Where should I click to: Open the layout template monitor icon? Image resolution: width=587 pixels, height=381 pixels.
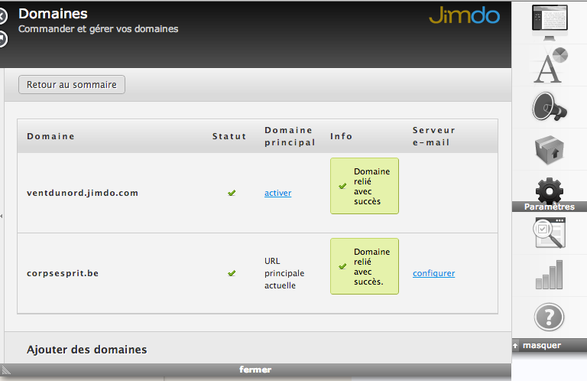pyautogui.click(x=549, y=22)
